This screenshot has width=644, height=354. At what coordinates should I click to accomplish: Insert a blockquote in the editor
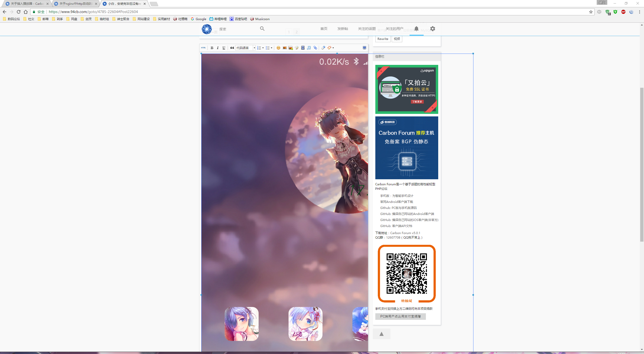point(232,48)
